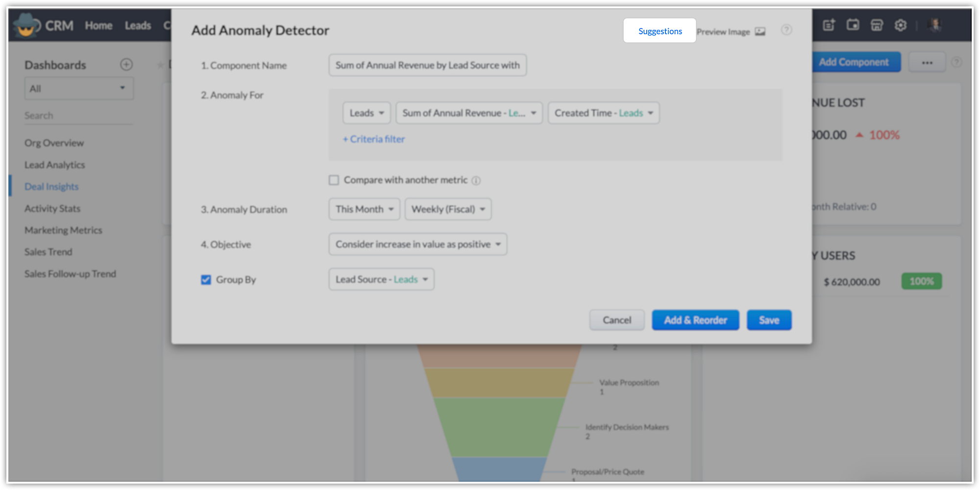Open the Weekly (Fiscal) dropdown
Screen dimensions: 980x490
click(448, 209)
